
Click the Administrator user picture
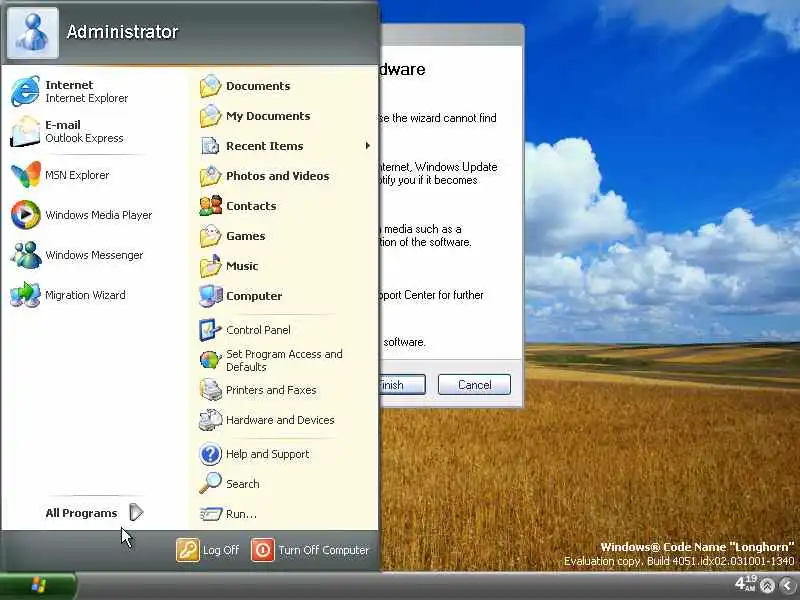(x=33, y=32)
